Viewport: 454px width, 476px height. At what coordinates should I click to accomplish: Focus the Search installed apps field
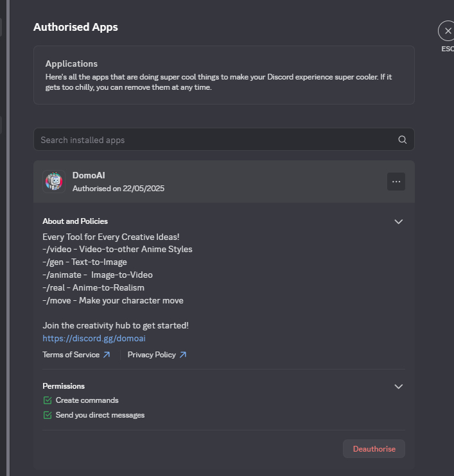pos(212,140)
